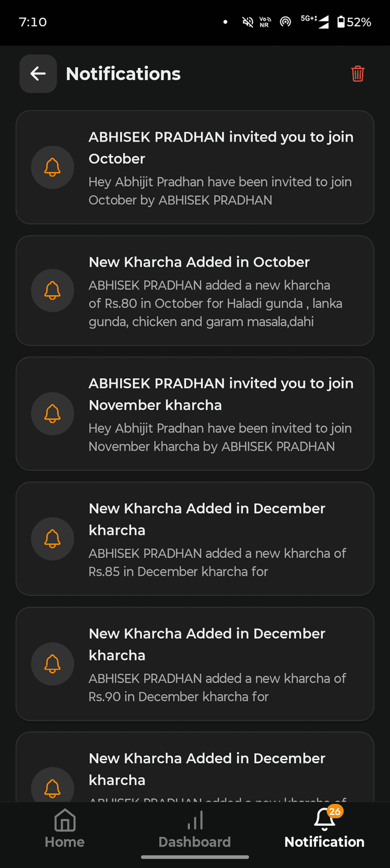Image resolution: width=390 pixels, height=868 pixels.
Task: Tap bell icon beside Rs.85 kharcha notification
Action: pos(52,539)
